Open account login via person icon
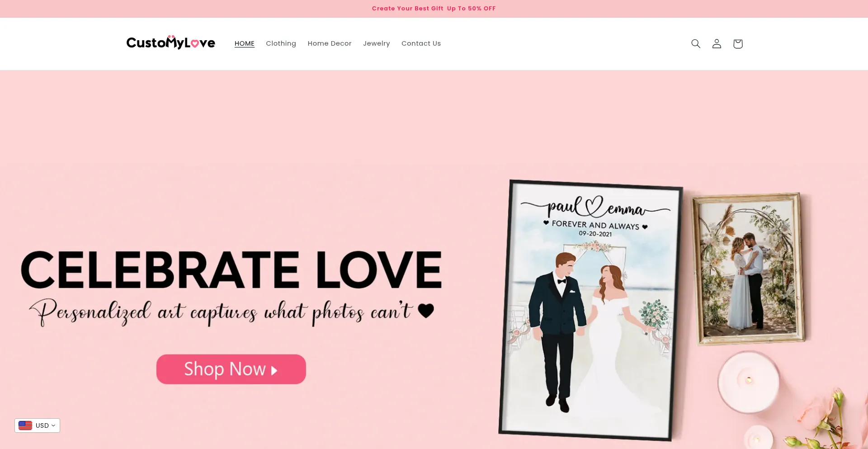The height and width of the screenshot is (449, 868). click(717, 43)
